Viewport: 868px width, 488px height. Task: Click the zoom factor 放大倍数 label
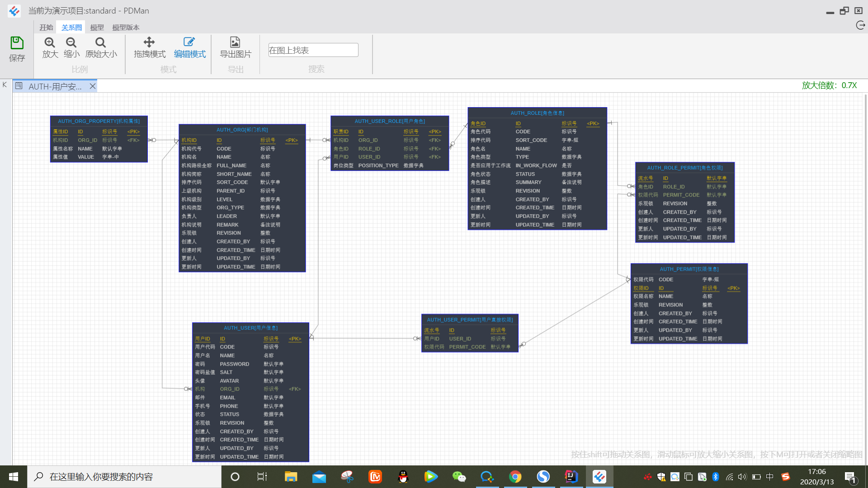tap(829, 85)
